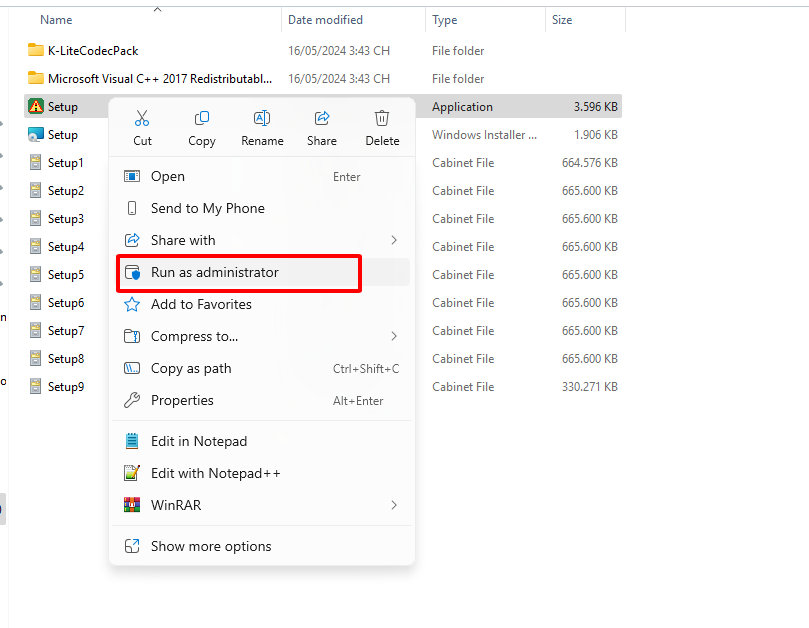Select Copy as path
This screenshot has height=628, width=809.
[261, 368]
